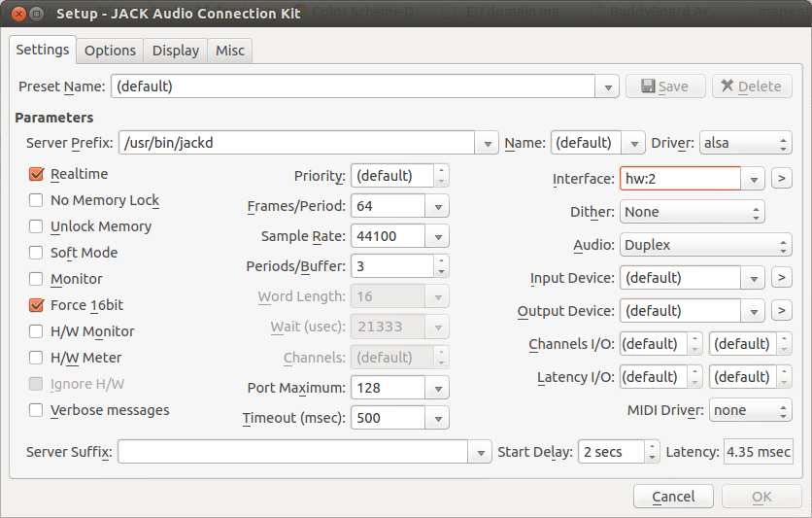Image resolution: width=812 pixels, height=518 pixels.
Task: Click the Preset Name text field
Action: (x=354, y=86)
